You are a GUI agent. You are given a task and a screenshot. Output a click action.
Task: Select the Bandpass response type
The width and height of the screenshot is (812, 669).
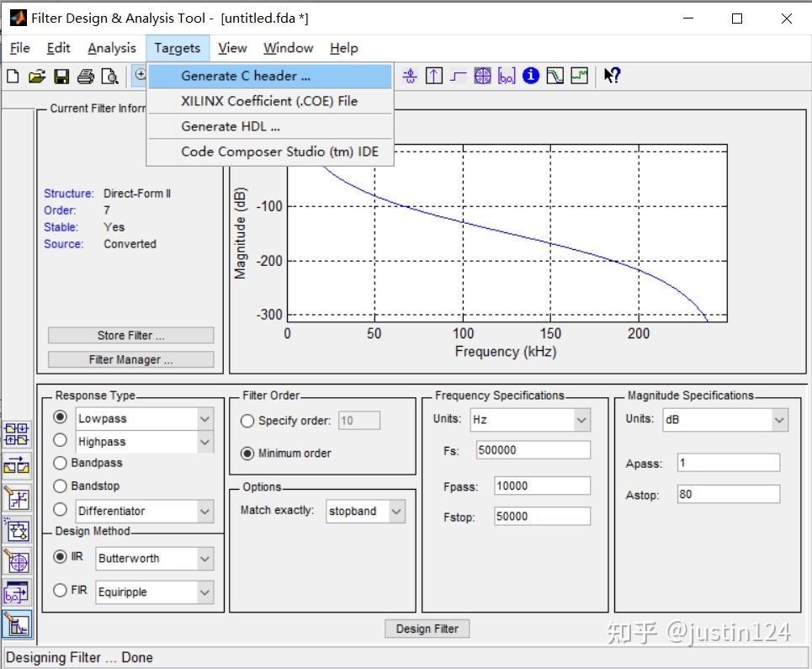coord(61,463)
